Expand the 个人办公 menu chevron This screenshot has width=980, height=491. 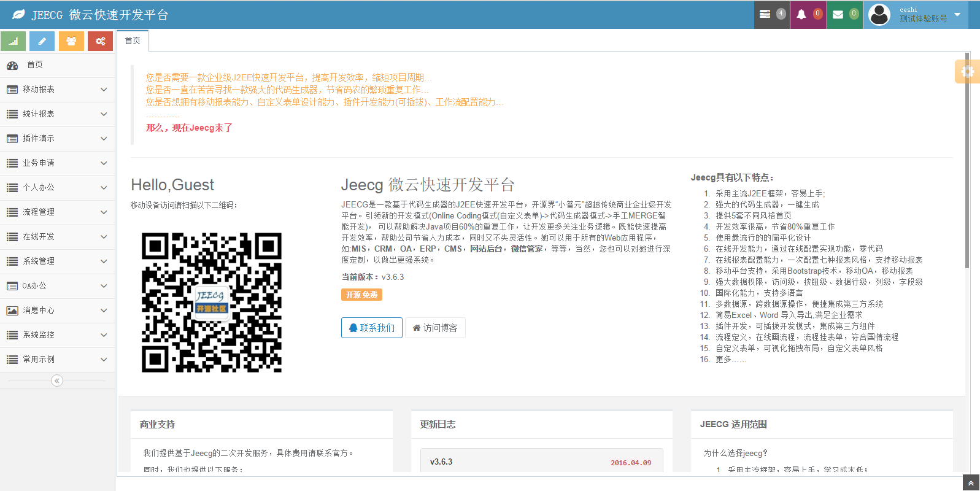104,188
